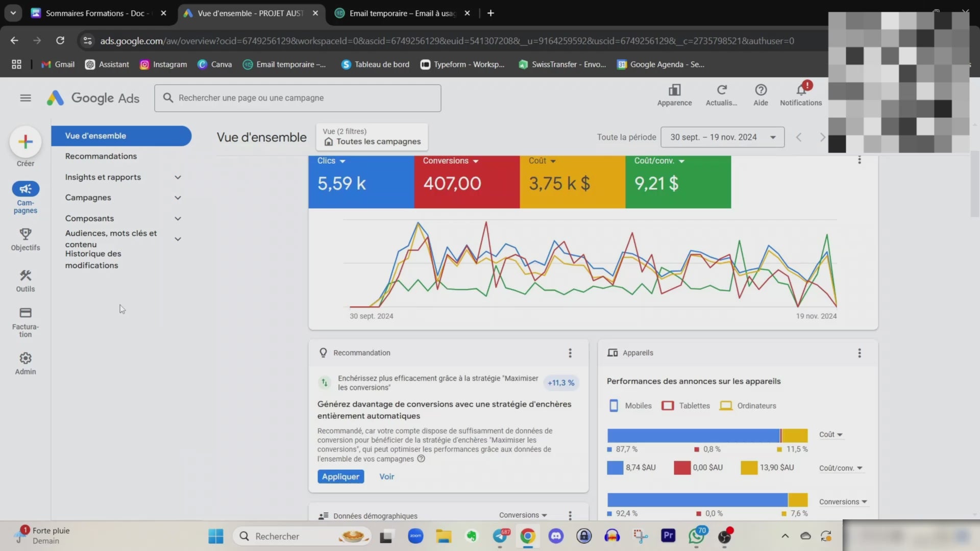Toggle the Tablettes legend checkbox
Image resolution: width=980 pixels, height=551 pixels.
[667, 406]
